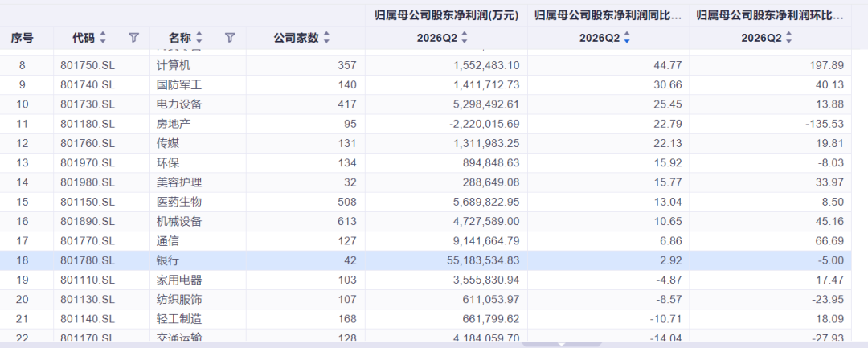Sort by 代码 column arrows

click(103, 38)
